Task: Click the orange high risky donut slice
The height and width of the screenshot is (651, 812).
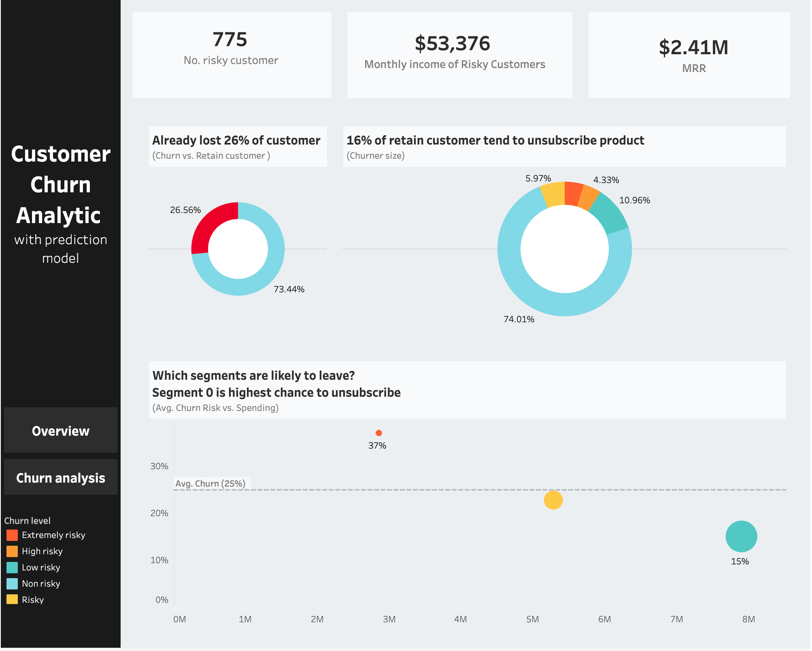Action: [589, 198]
